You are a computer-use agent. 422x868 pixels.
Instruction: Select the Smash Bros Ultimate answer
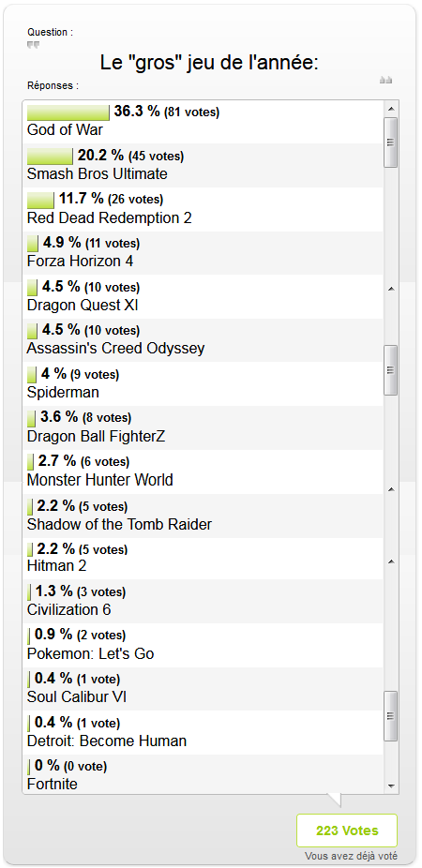[x=203, y=166]
